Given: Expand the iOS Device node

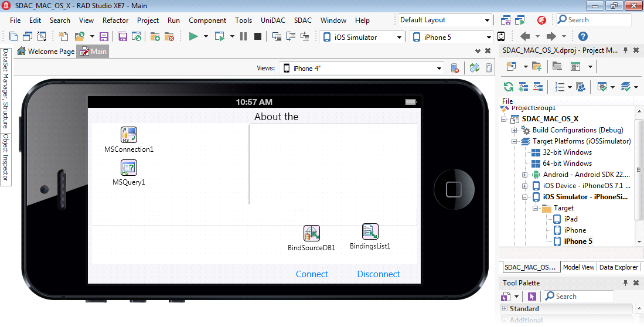Looking at the screenshot, I should (x=524, y=186).
